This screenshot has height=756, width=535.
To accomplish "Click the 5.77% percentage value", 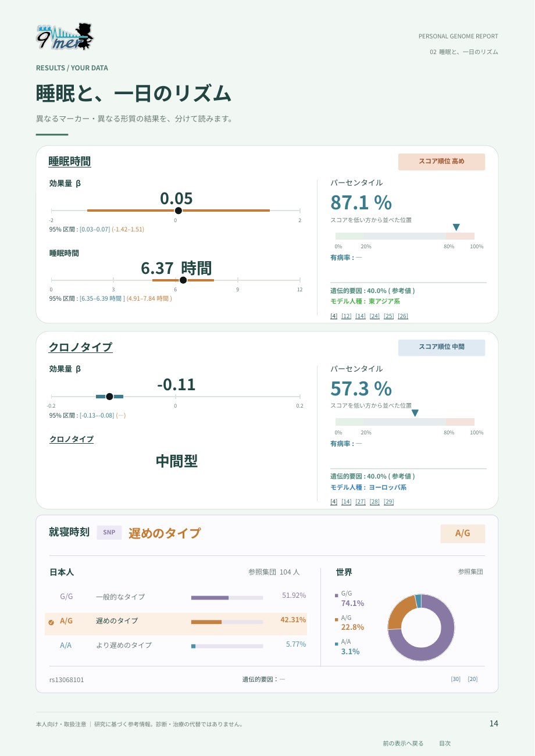I will pos(296,644).
